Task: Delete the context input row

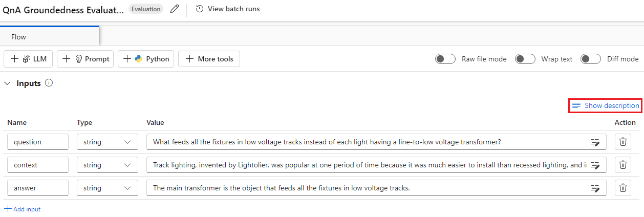Action: 622,165
